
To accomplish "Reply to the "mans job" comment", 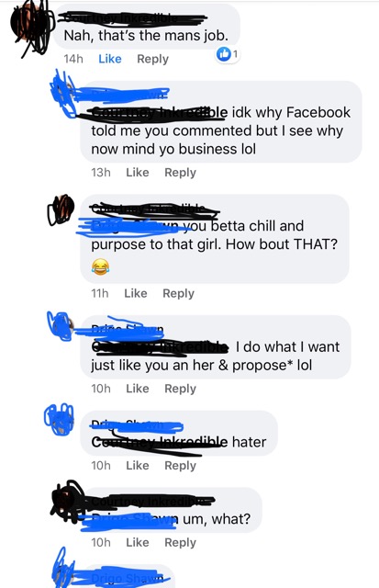I will click(153, 59).
